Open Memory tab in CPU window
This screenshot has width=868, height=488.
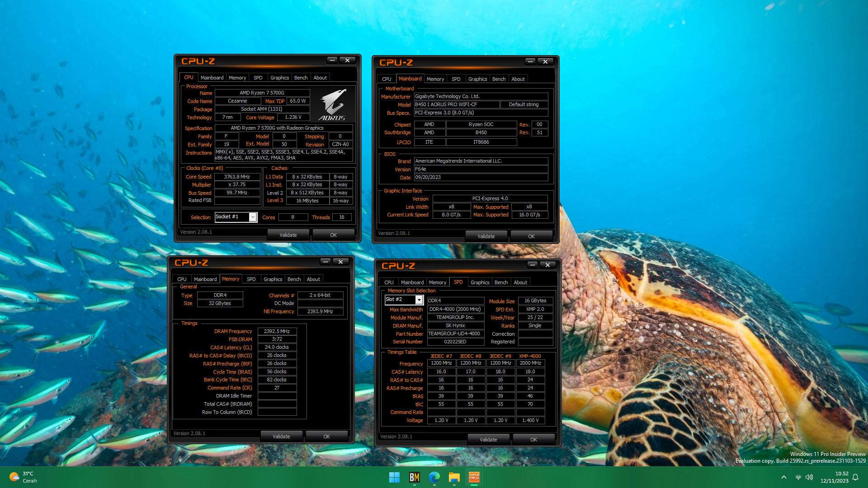click(237, 78)
